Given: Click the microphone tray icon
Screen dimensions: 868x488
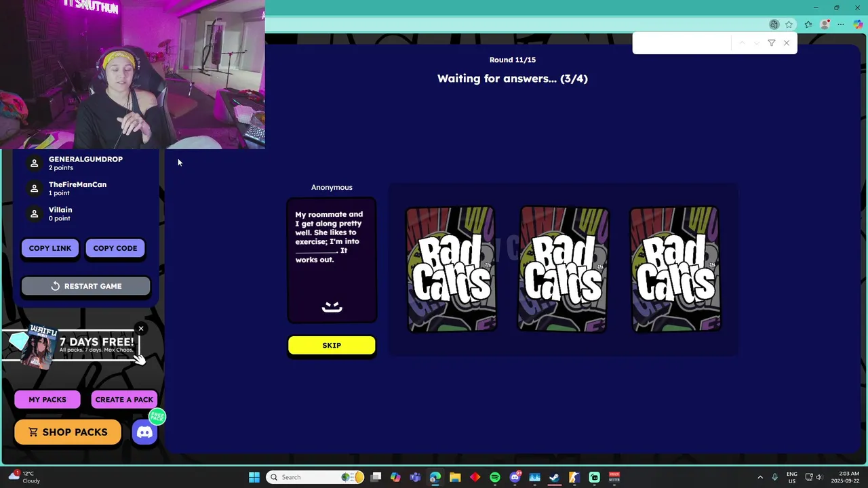Looking at the screenshot, I should 774,477.
